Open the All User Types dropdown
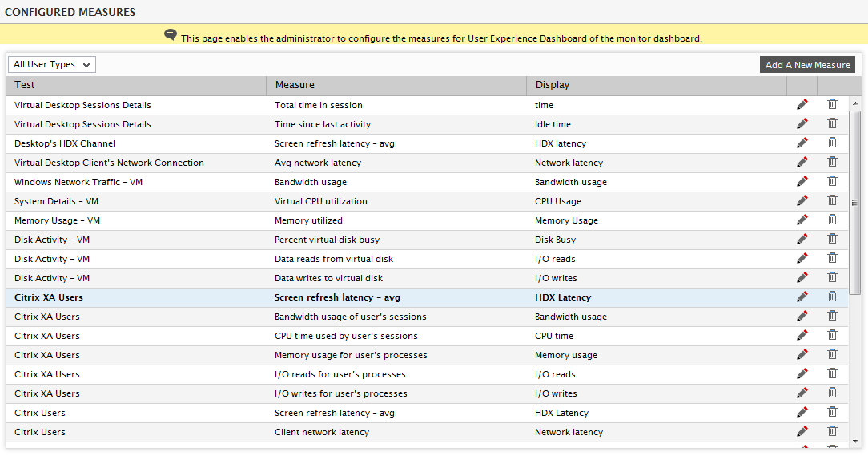 coord(51,64)
